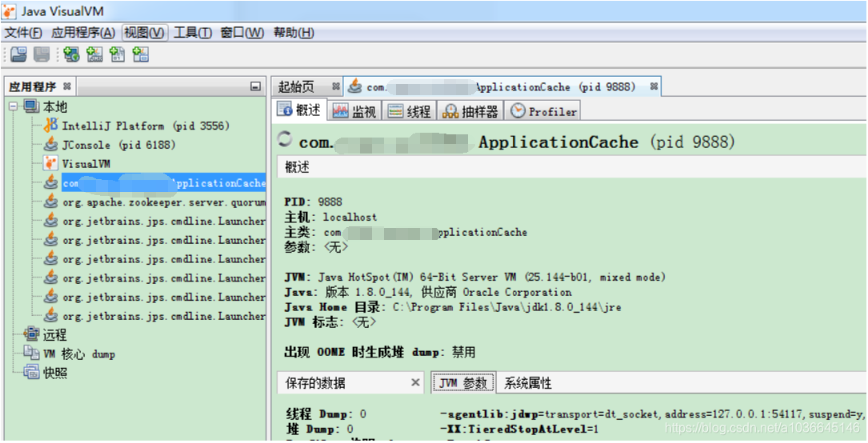Select the org.apache.zookeeper.server.quorum entry
This screenshot has height=443, width=868.
point(164,202)
